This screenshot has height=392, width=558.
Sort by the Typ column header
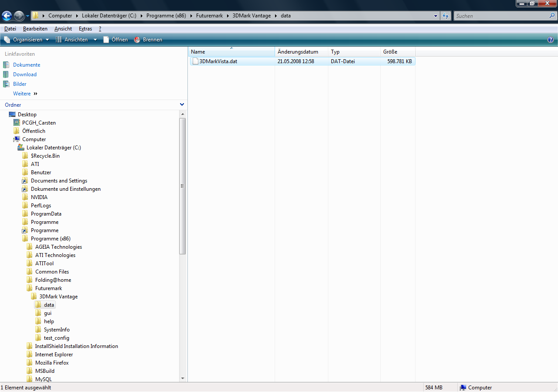[x=354, y=52]
